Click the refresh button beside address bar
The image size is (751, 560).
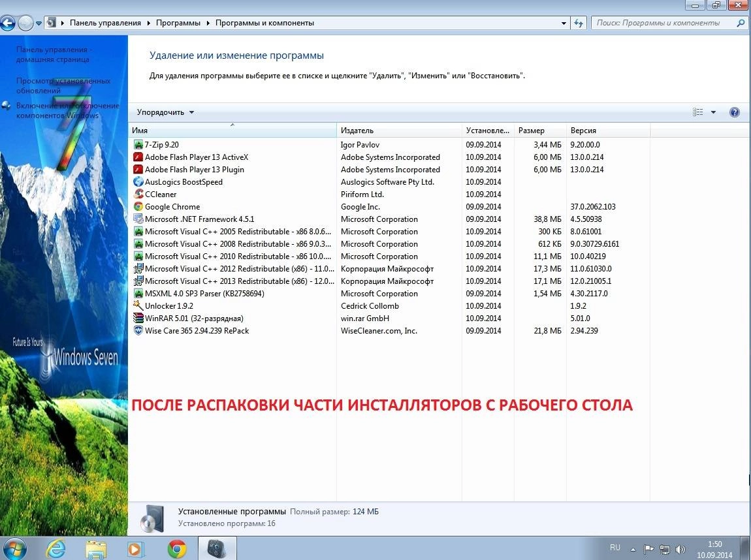click(579, 23)
